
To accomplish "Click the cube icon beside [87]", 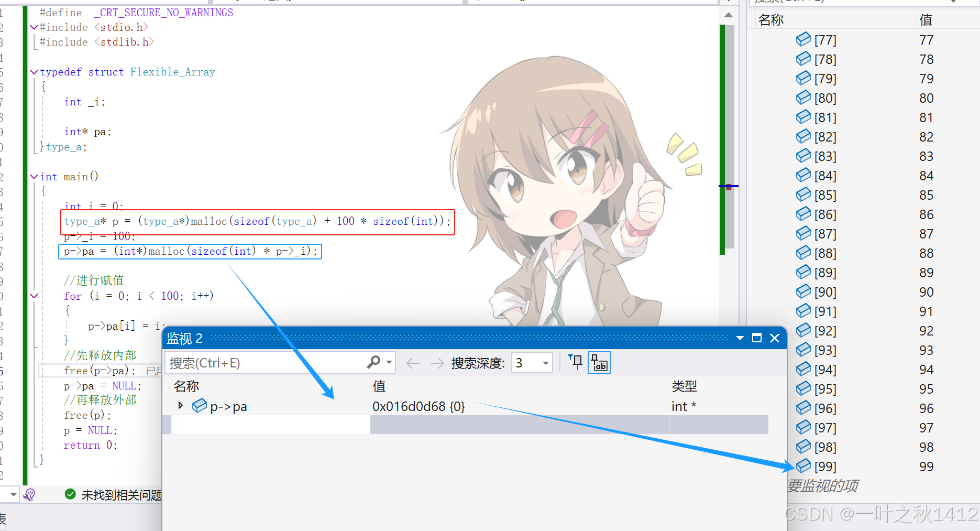I will 803,233.
